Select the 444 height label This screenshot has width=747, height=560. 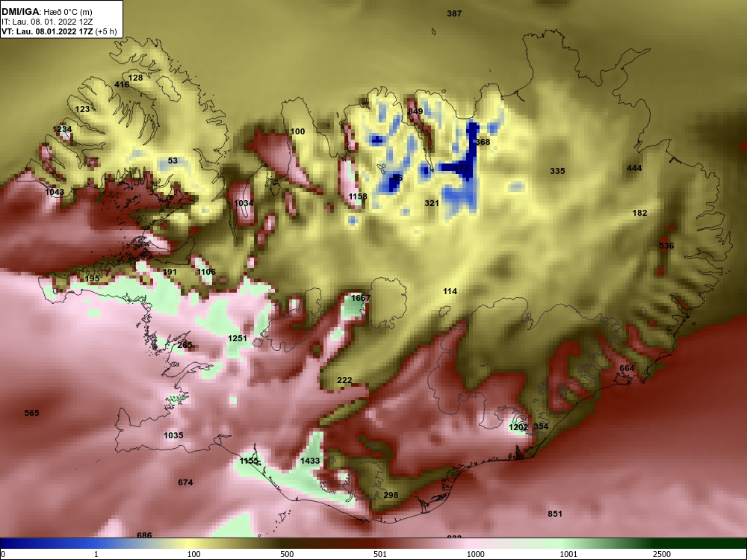tap(634, 168)
